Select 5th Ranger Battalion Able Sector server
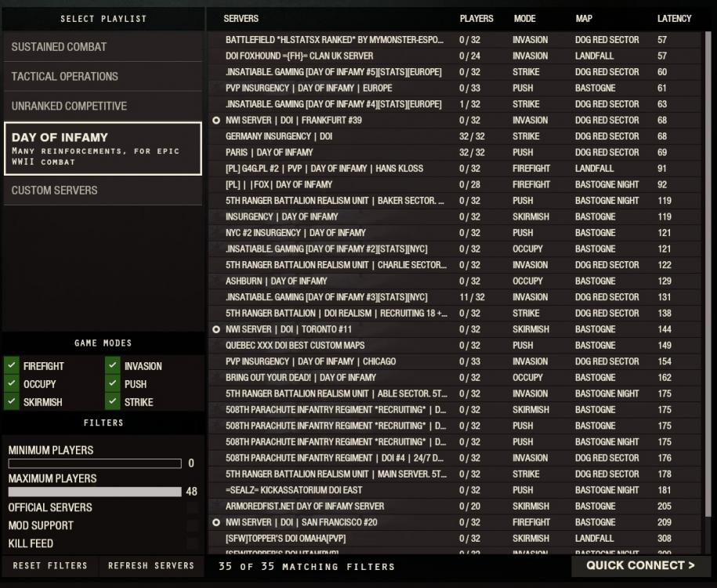Image resolution: width=717 pixels, height=588 pixels. [455, 394]
